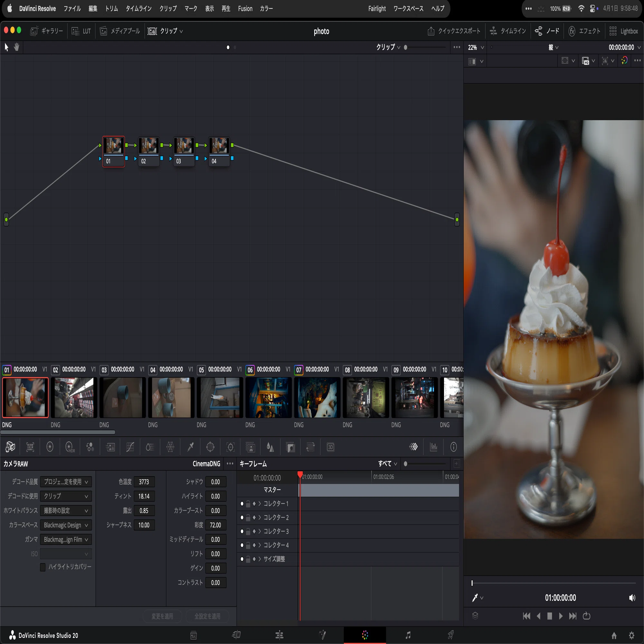
Task: Open the デコードに使用 dropdown
Action: click(66, 496)
